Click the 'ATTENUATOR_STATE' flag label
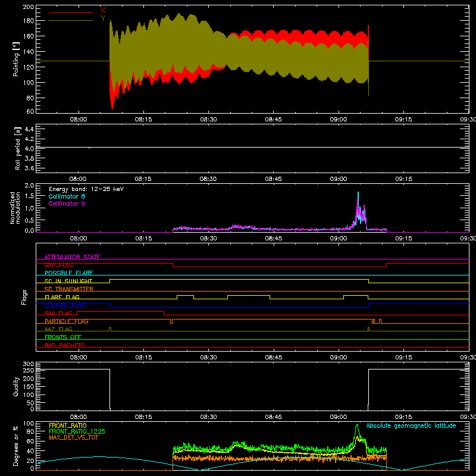 [x=72, y=257]
